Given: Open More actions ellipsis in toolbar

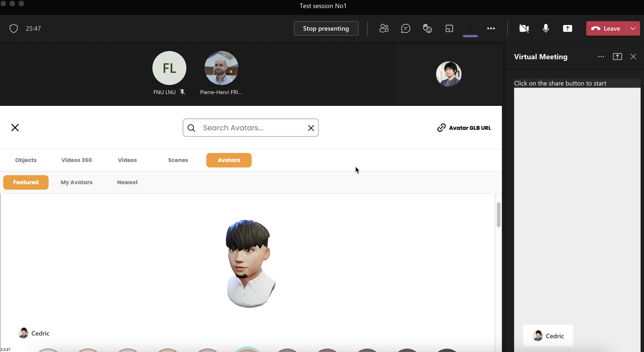Looking at the screenshot, I should (491, 28).
